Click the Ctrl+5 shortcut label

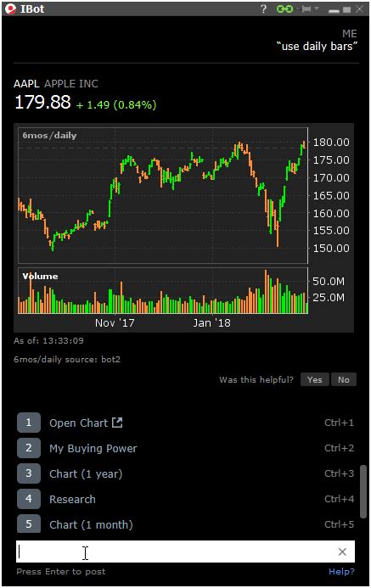tap(339, 524)
